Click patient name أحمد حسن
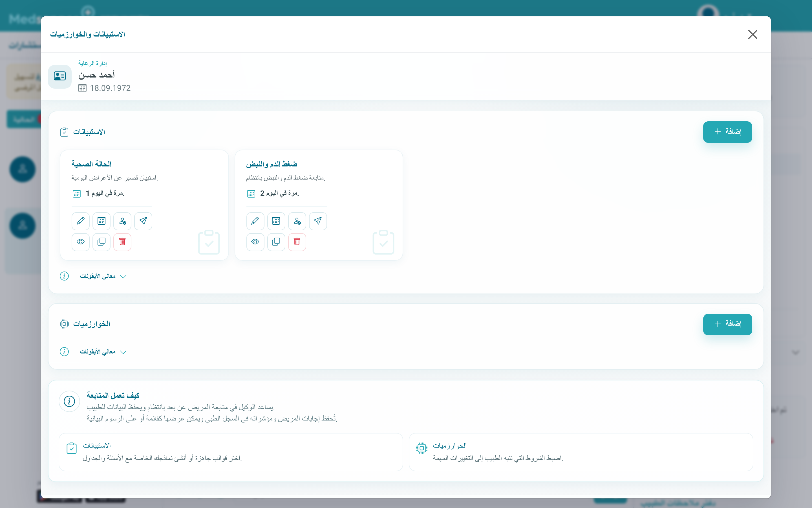The image size is (812, 508). coord(97,75)
